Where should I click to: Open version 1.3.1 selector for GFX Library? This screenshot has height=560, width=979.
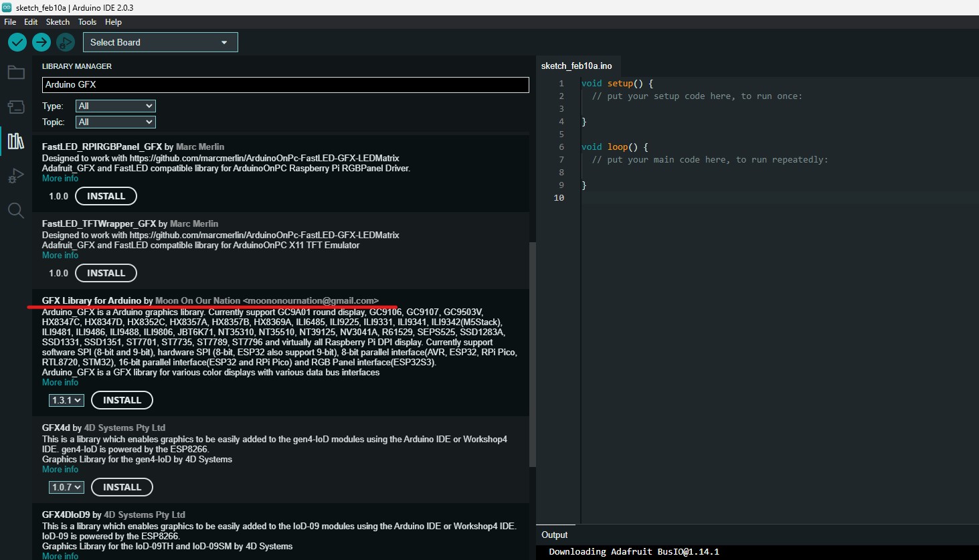tap(66, 400)
